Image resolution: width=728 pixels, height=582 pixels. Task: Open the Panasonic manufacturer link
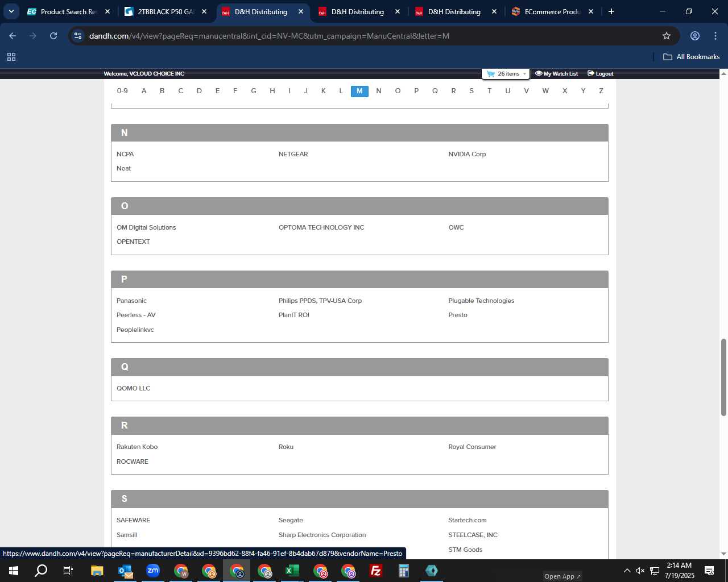click(x=131, y=301)
